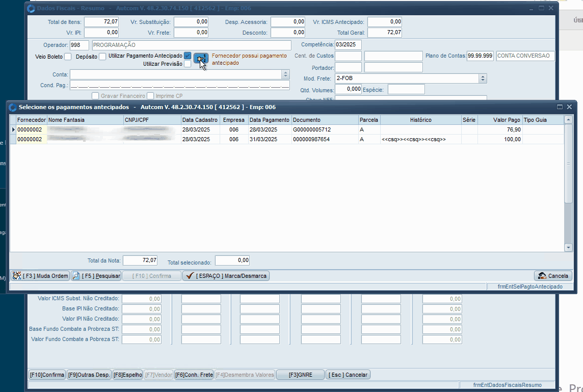Click the Competência field 03/2025
The height and width of the screenshot is (392, 583).
point(348,45)
